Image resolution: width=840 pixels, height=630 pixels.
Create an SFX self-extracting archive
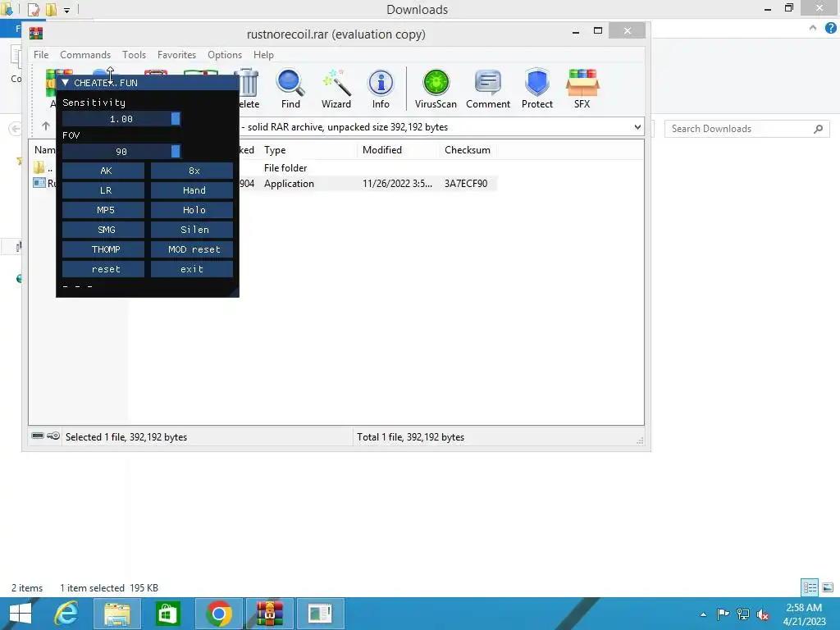[582, 89]
